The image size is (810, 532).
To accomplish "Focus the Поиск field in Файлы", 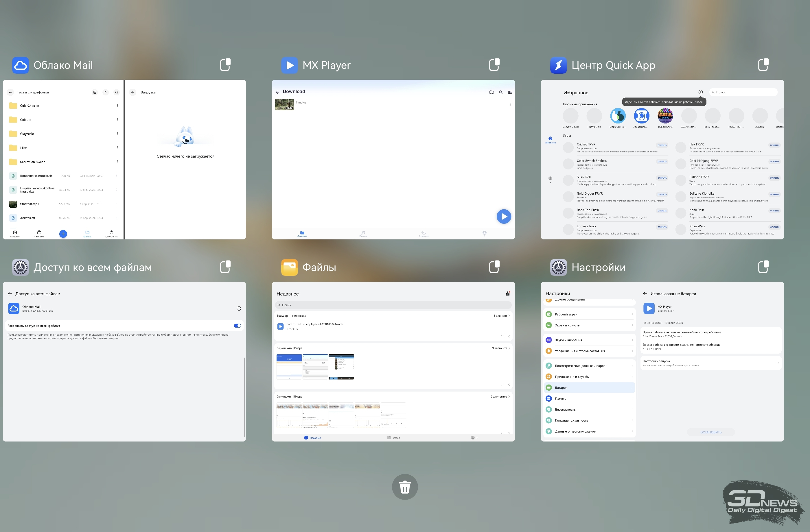I will [x=393, y=305].
